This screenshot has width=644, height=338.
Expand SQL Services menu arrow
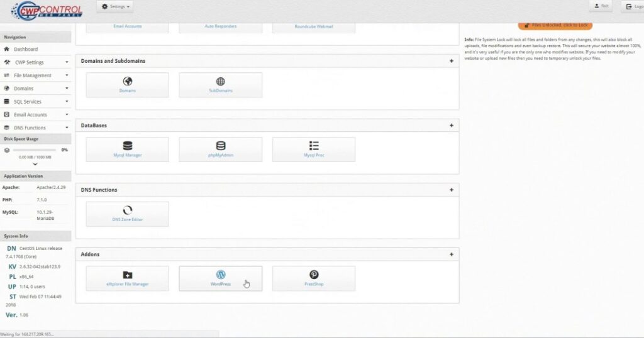tap(67, 101)
